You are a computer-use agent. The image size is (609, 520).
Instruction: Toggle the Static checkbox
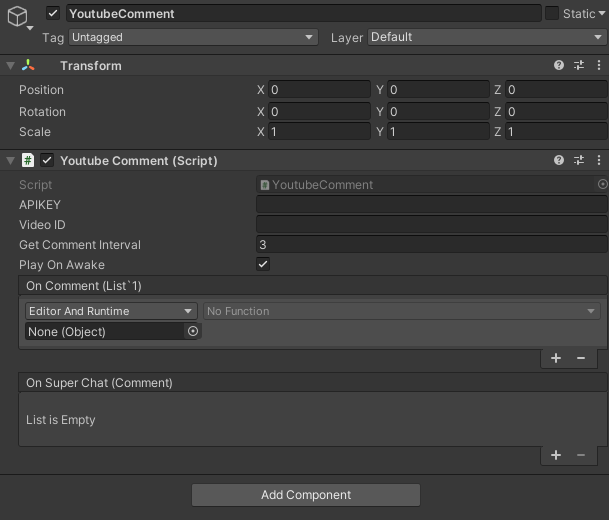(552, 14)
